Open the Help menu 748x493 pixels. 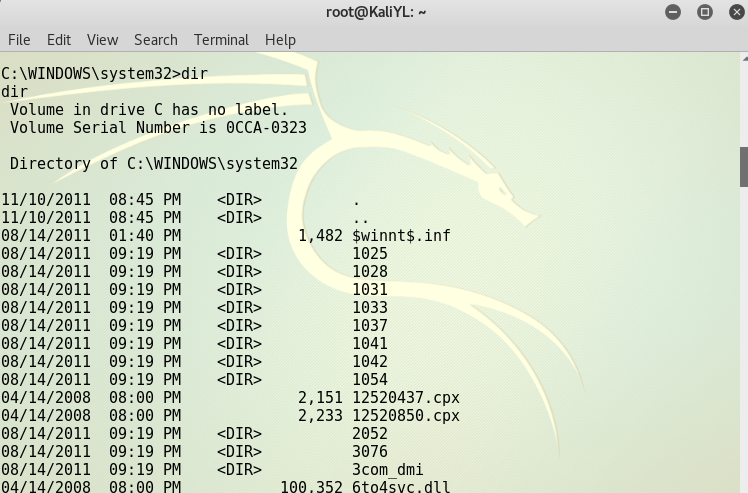pos(280,40)
